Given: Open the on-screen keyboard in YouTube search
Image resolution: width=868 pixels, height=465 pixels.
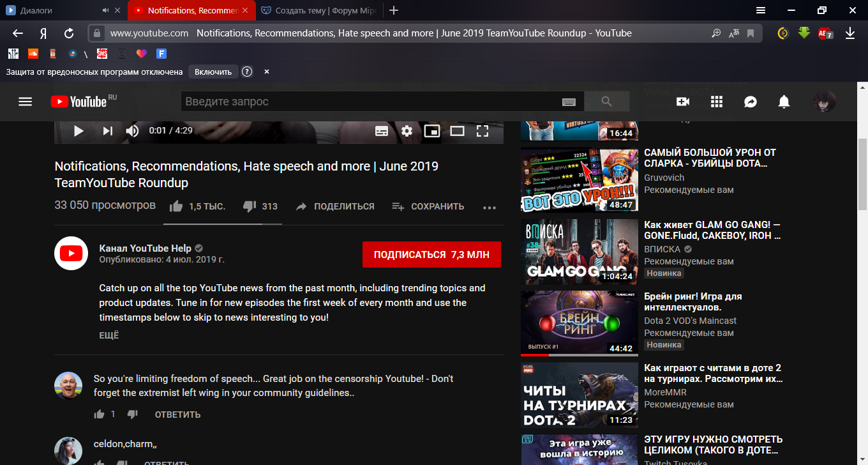Looking at the screenshot, I should (569, 102).
